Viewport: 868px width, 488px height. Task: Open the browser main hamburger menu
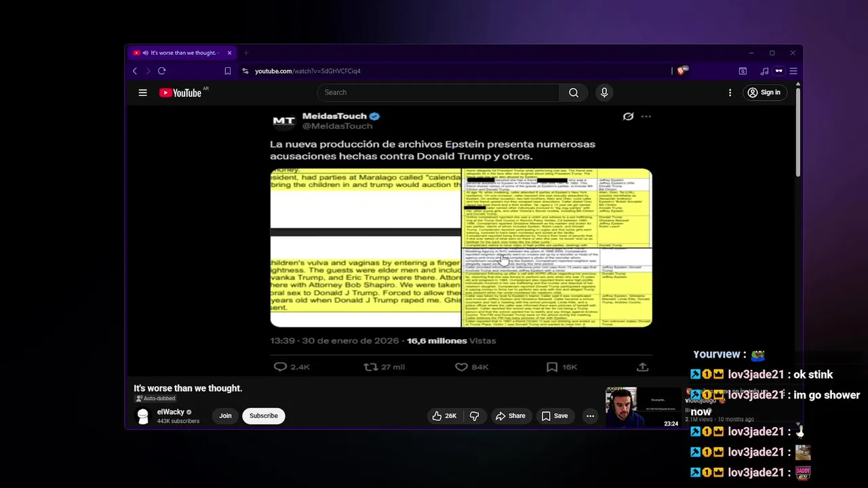click(x=793, y=71)
